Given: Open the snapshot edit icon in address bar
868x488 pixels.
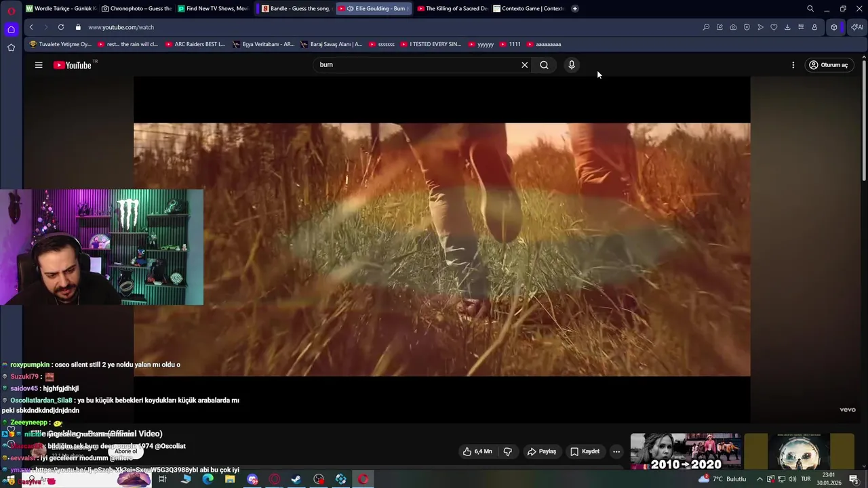Looking at the screenshot, I should [x=719, y=27].
